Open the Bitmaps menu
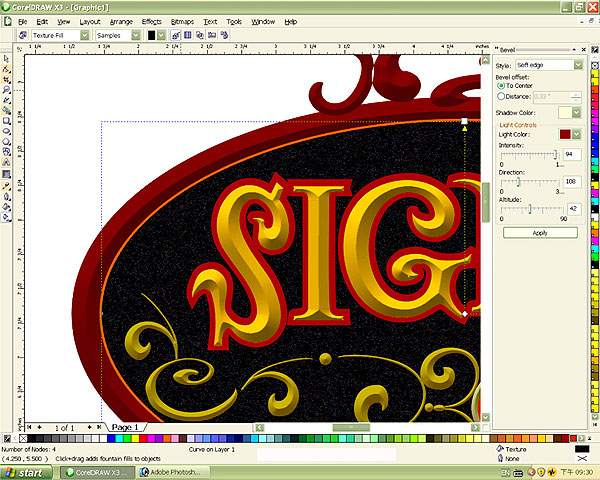 pos(182,22)
